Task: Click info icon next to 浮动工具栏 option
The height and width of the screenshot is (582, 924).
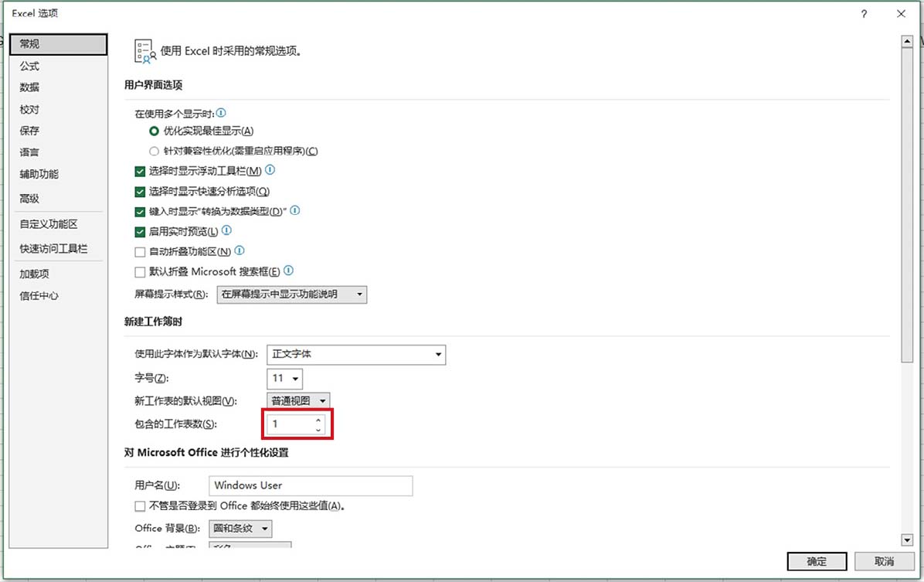Action: (x=270, y=170)
